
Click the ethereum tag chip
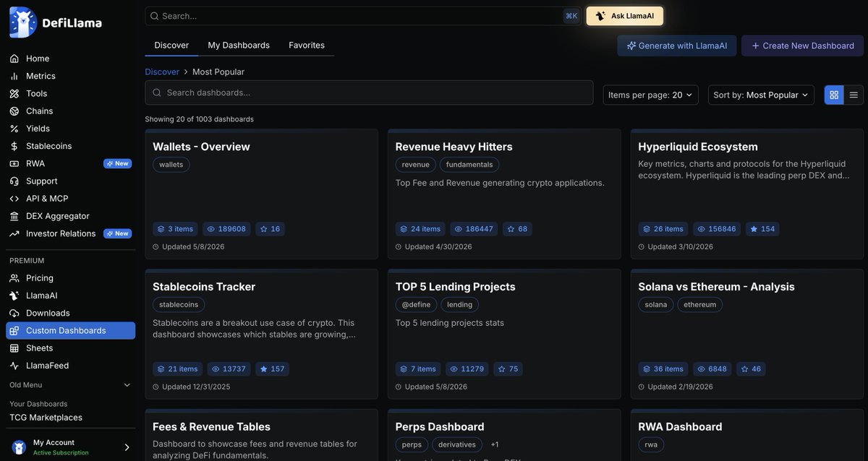tap(699, 305)
